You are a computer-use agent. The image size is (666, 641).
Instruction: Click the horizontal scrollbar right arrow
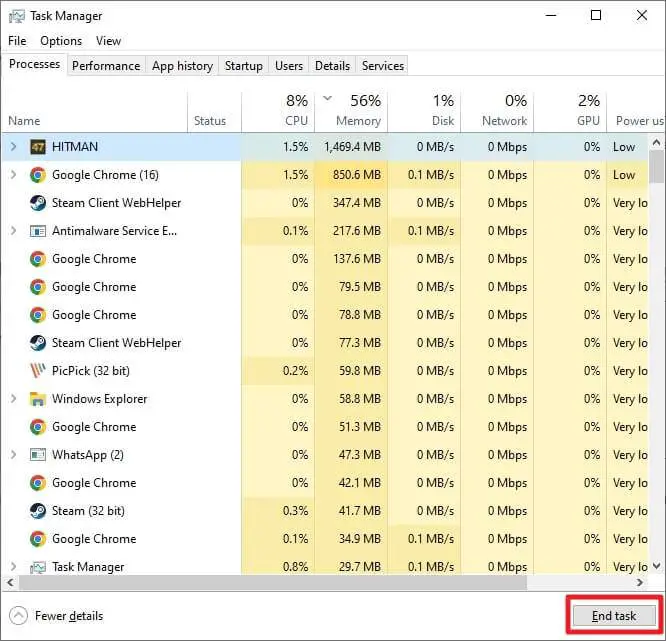pos(640,582)
